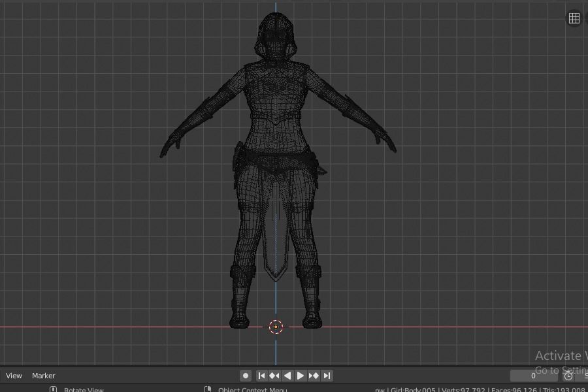The image size is (588, 392).
Task: Open the View menu in the Timeline
Action: 13,376
